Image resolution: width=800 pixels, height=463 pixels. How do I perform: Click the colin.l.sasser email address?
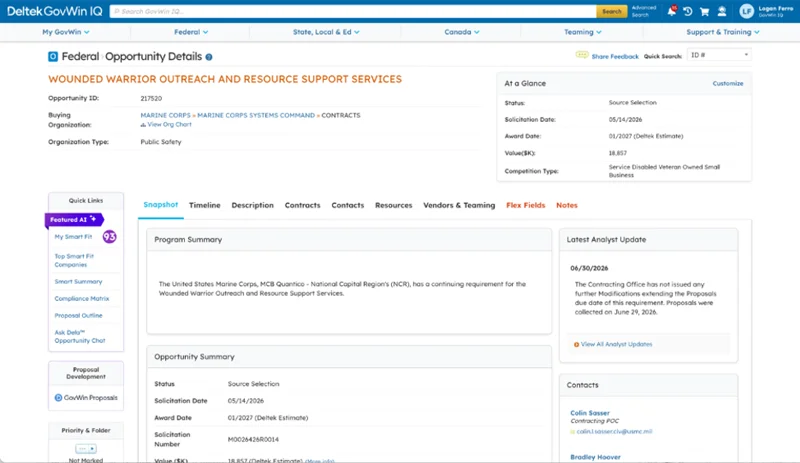tap(614, 432)
